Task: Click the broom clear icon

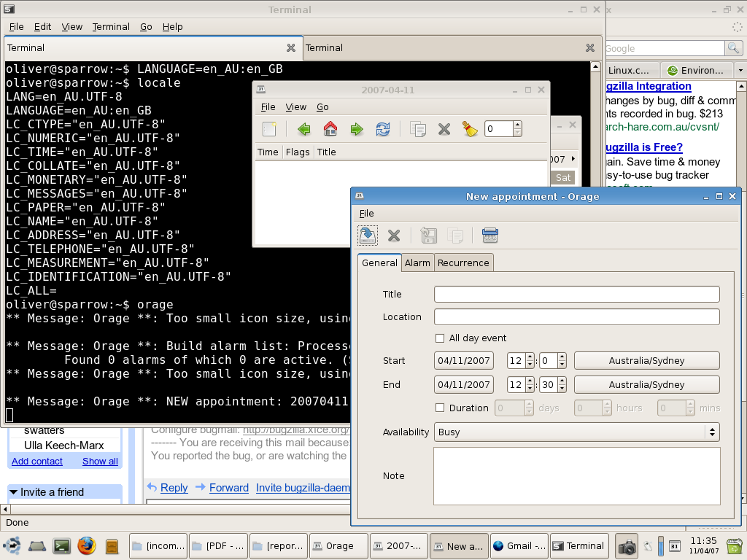Action: click(470, 129)
